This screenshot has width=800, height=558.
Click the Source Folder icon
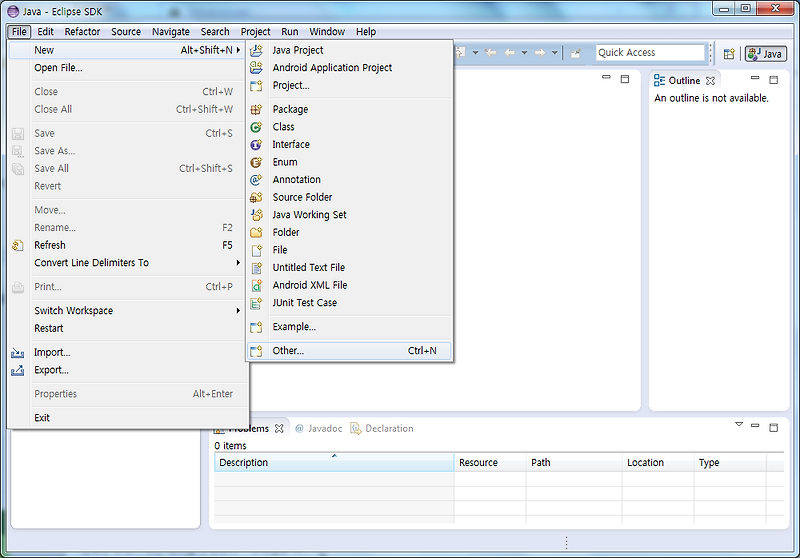(x=256, y=197)
